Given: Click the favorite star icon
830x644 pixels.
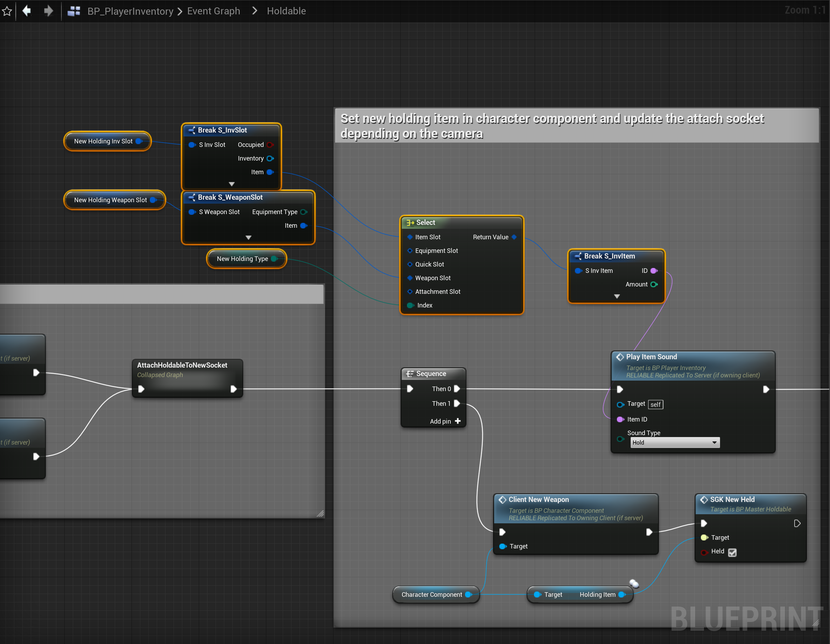Looking at the screenshot, I should click(7, 11).
